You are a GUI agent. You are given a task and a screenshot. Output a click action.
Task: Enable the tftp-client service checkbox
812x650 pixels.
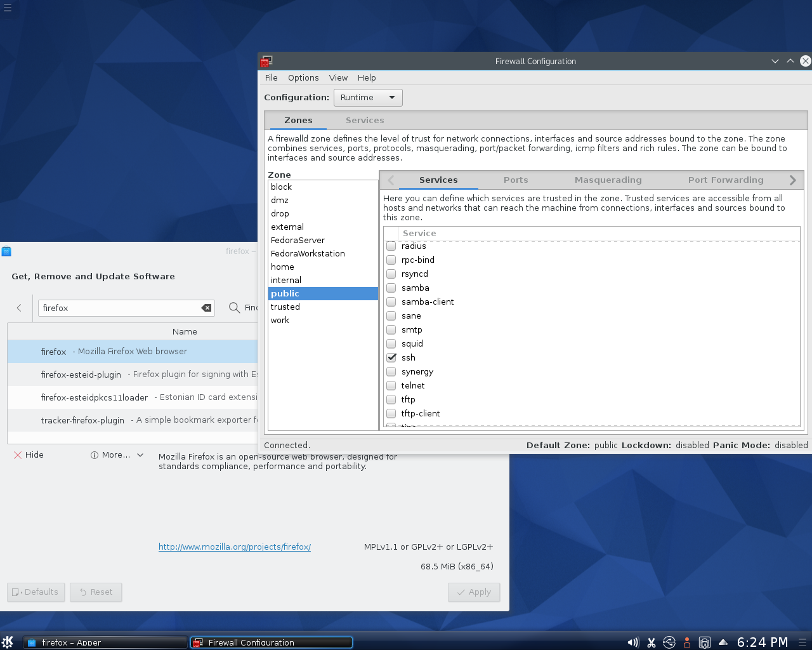[x=391, y=413]
